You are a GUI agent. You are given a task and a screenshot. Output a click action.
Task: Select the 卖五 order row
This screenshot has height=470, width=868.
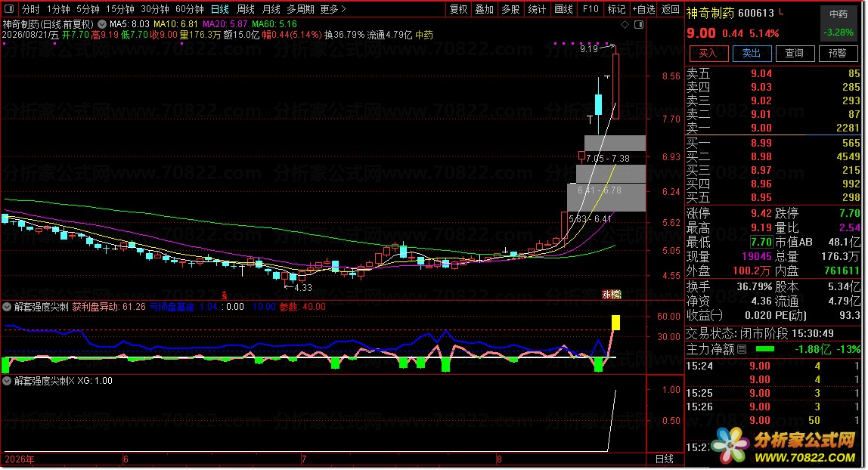(x=773, y=73)
